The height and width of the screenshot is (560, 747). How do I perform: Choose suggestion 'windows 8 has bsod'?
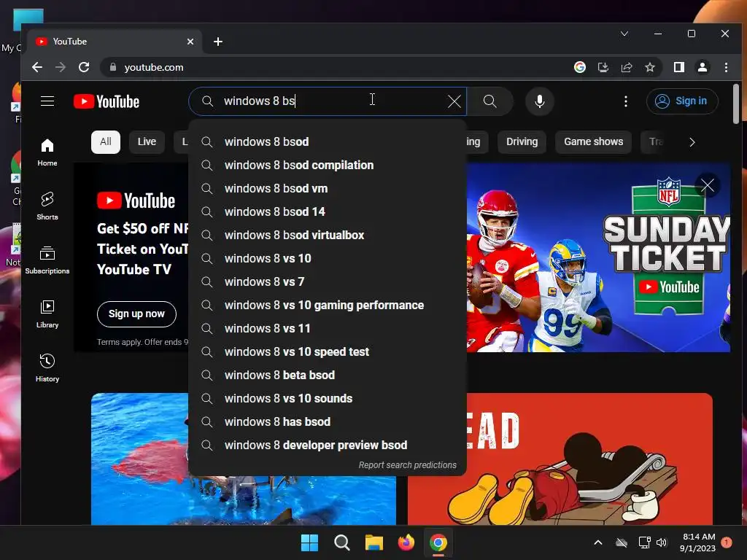[328, 422]
